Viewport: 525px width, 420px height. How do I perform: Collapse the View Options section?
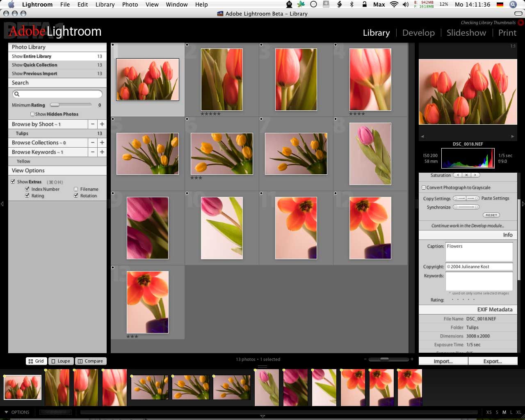[x=29, y=170]
